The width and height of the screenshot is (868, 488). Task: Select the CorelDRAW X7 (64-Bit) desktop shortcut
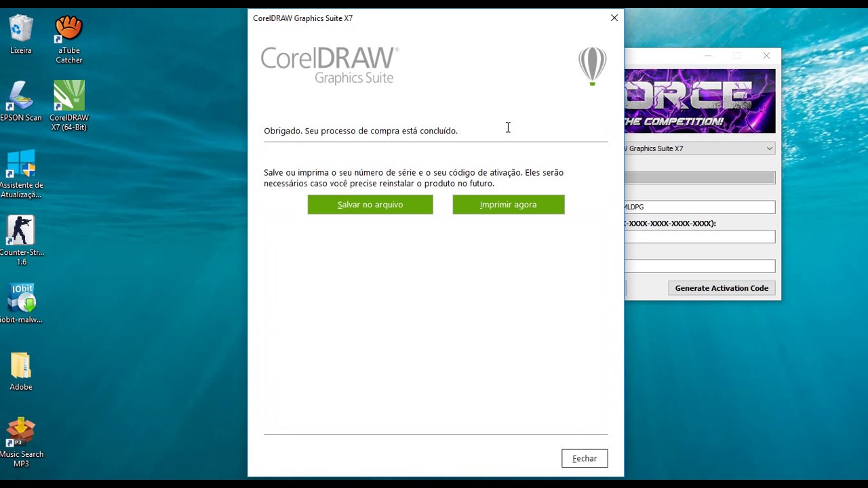click(x=68, y=106)
